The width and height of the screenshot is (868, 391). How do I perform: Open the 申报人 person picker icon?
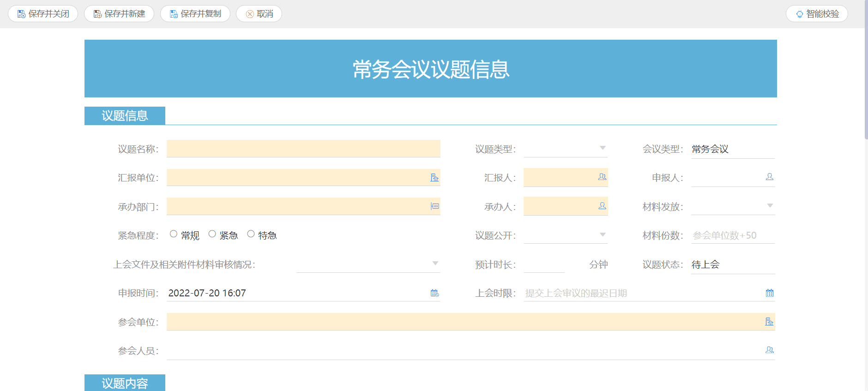[x=770, y=177]
